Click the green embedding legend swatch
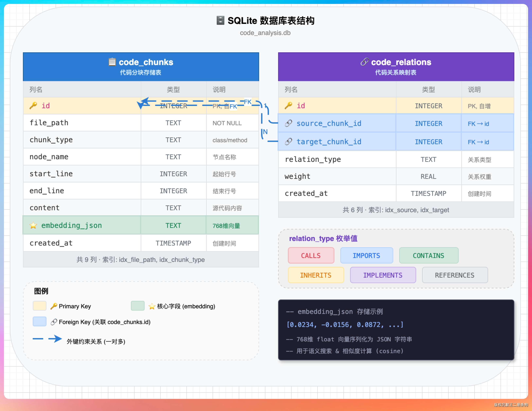Image resolution: width=532 pixels, height=411 pixels. point(138,306)
